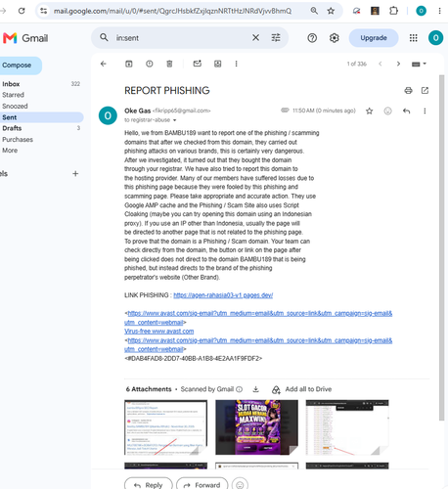Open Slot Gacor Maxwin attachment thumbnail

256,427
